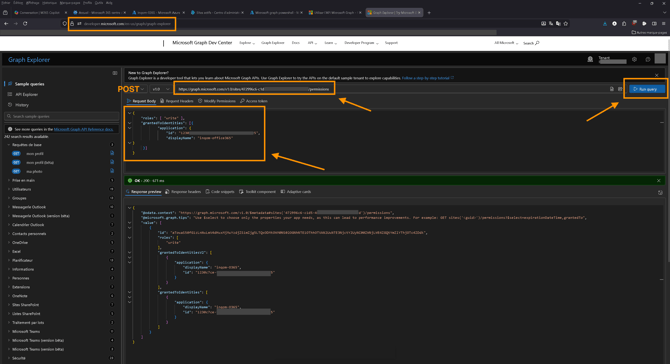Screen dimensions: 670x364
Task: Open History in the sidebar
Action: pyautogui.click(x=18, y=105)
